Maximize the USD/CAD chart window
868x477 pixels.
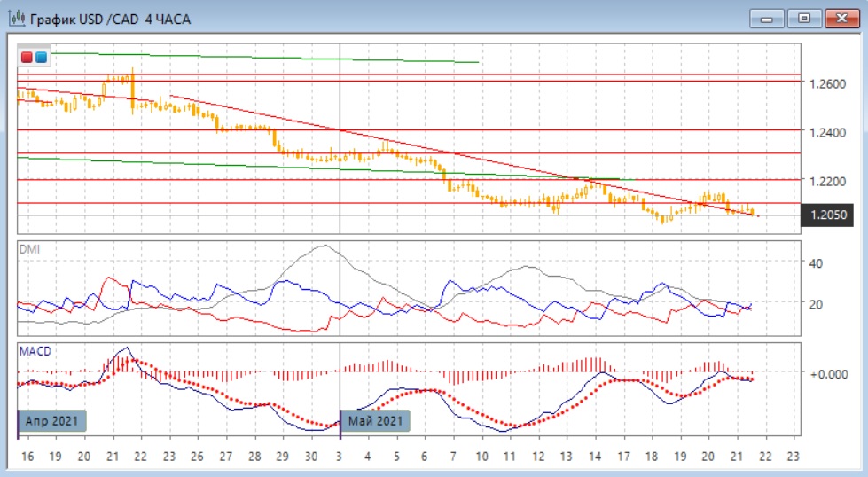click(804, 18)
